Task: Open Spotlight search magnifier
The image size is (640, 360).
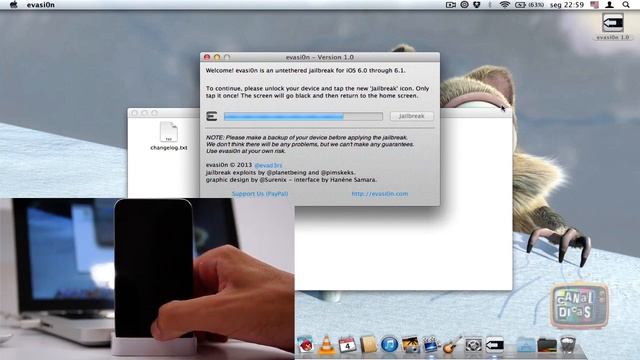Action: point(626,5)
